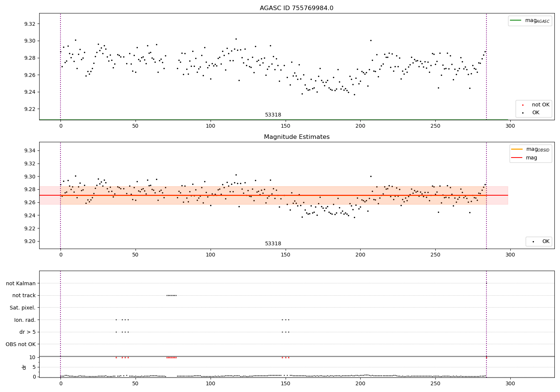Click the 53318 label in the Magnitude Estimates plot
The height and width of the screenshot is (392, 560).
pos(273,244)
